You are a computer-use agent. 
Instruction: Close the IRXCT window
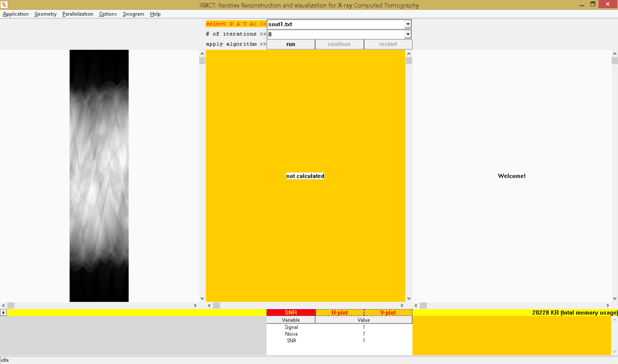(608, 4)
